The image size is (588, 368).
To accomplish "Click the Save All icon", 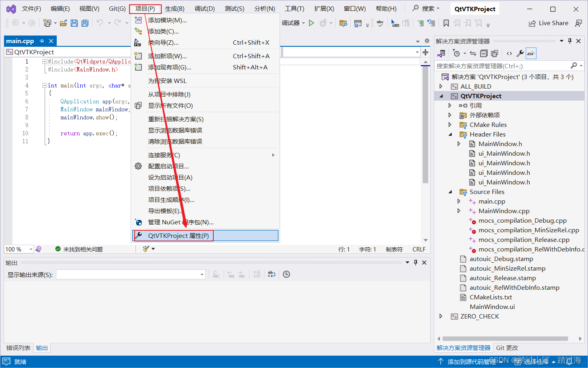I will pos(85,23).
